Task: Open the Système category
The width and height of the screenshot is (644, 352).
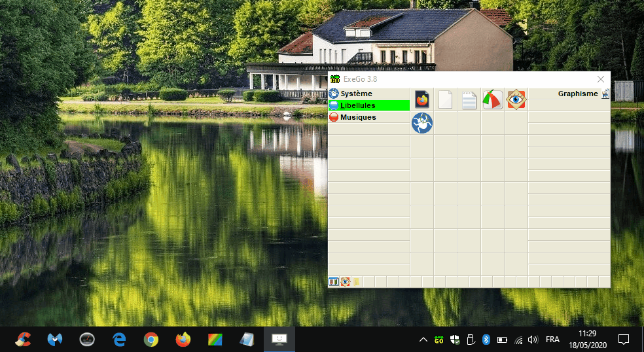Action: 369,94
